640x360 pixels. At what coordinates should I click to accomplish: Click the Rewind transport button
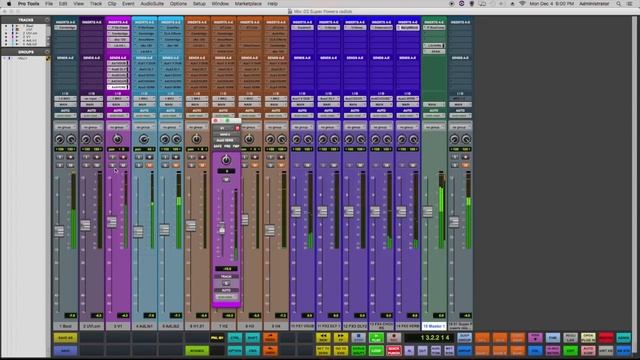[x=323, y=338]
